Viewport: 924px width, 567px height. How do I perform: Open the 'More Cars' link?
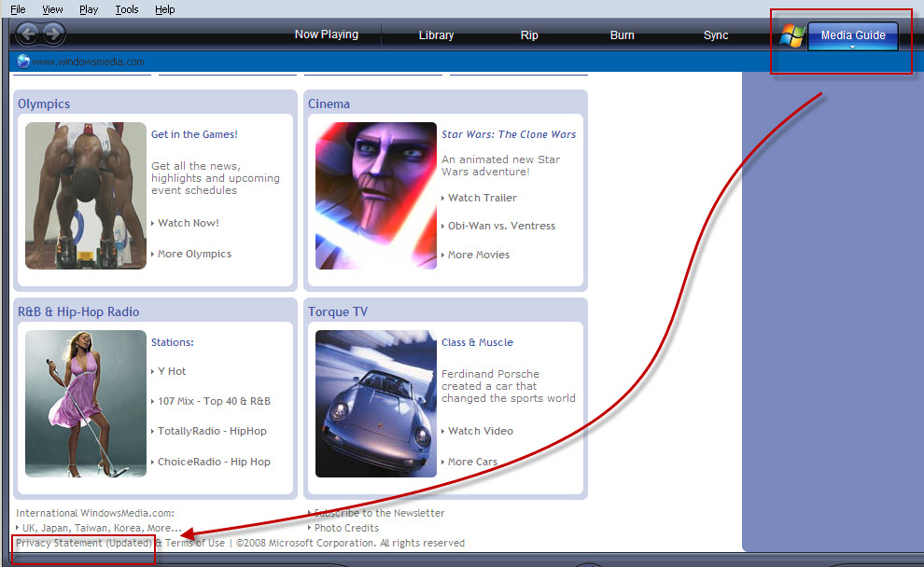472,462
